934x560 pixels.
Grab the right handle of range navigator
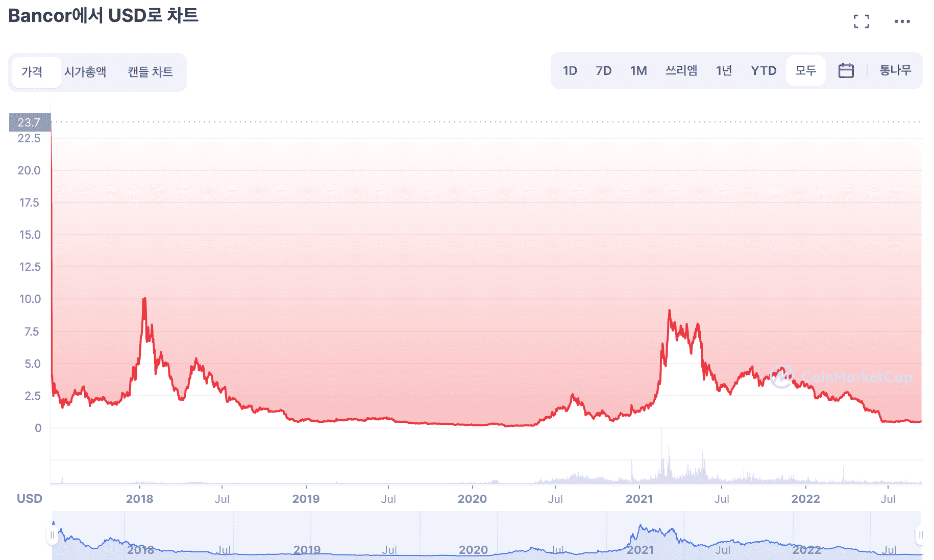[919, 535]
